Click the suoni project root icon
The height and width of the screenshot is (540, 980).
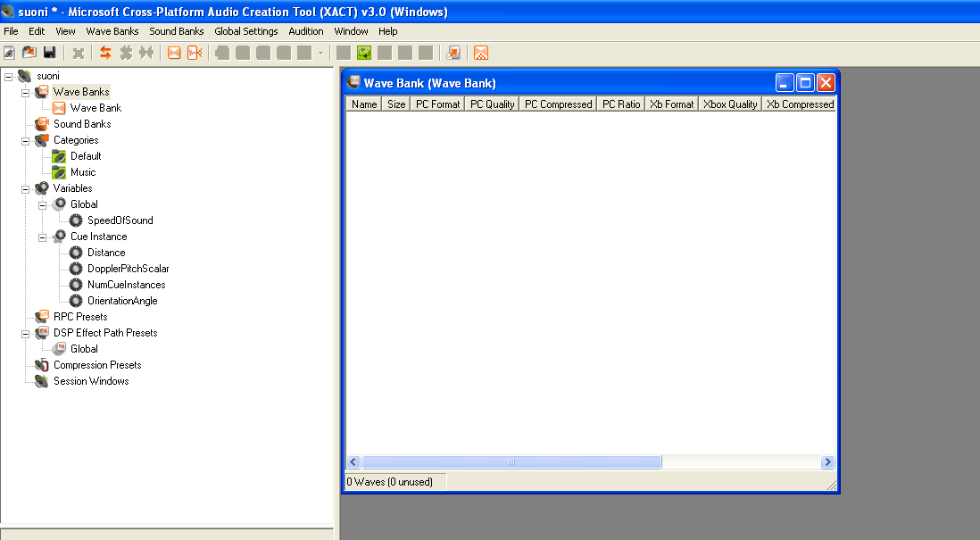24,76
